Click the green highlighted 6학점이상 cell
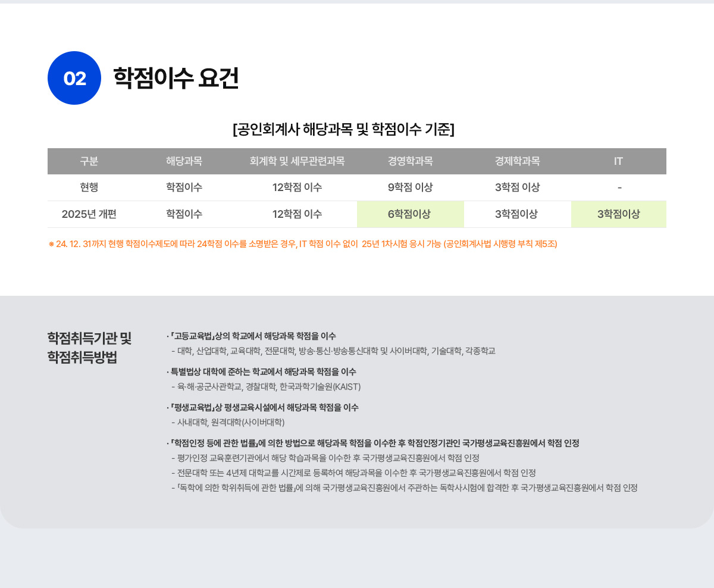The width and height of the screenshot is (714, 588). click(410, 214)
